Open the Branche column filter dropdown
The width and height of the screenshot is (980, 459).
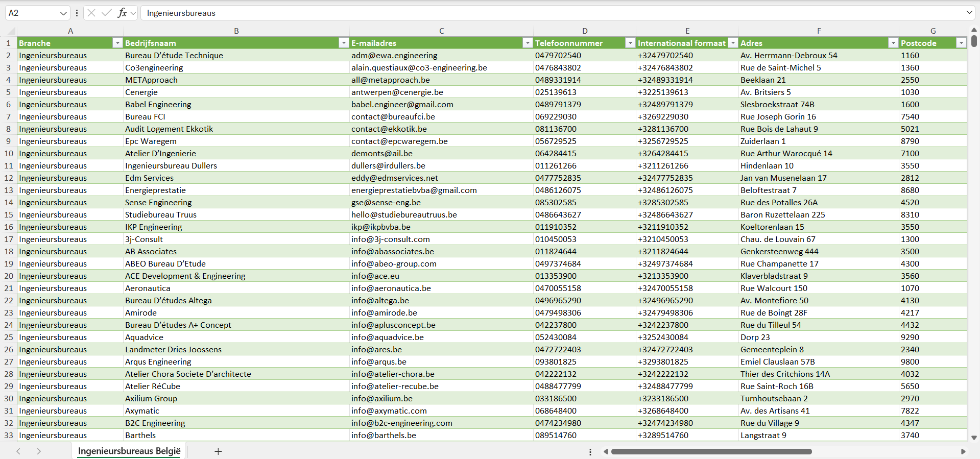pyautogui.click(x=117, y=43)
